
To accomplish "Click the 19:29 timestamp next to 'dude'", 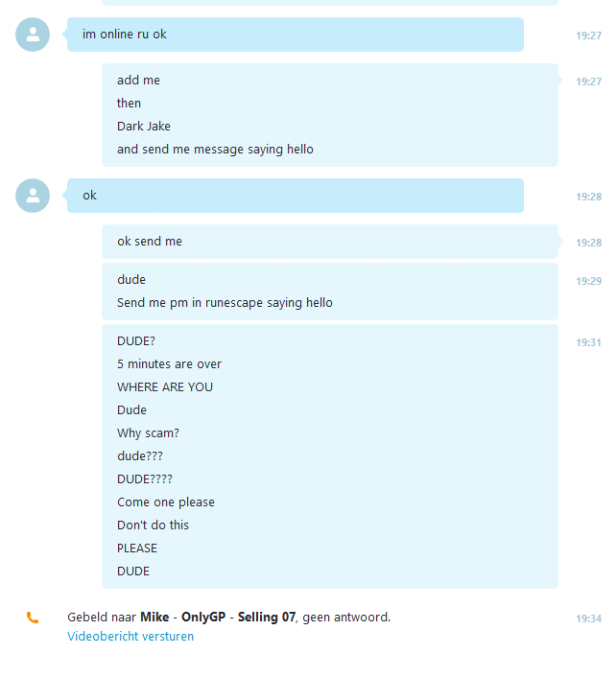I will tap(588, 281).
